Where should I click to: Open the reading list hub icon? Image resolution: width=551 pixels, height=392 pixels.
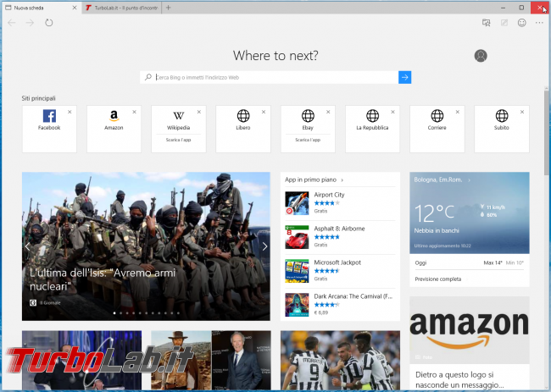[486, 23]
